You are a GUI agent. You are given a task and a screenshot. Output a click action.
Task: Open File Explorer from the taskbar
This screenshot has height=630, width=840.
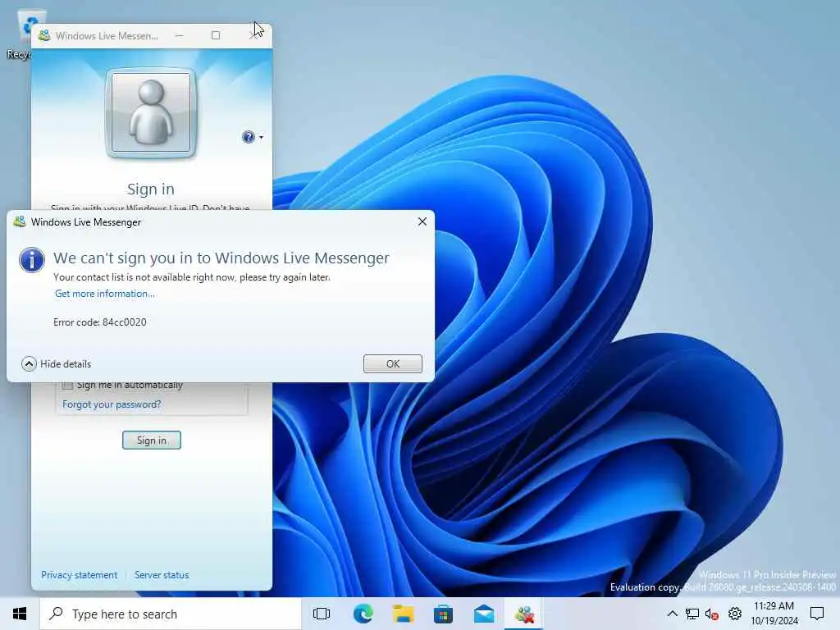click(404, 614)
